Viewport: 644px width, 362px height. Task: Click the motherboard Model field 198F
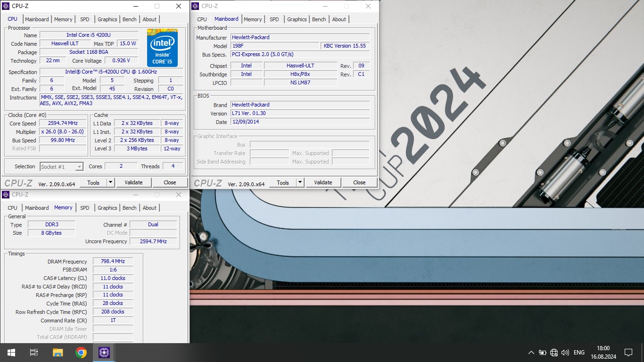tap(275, 46)
